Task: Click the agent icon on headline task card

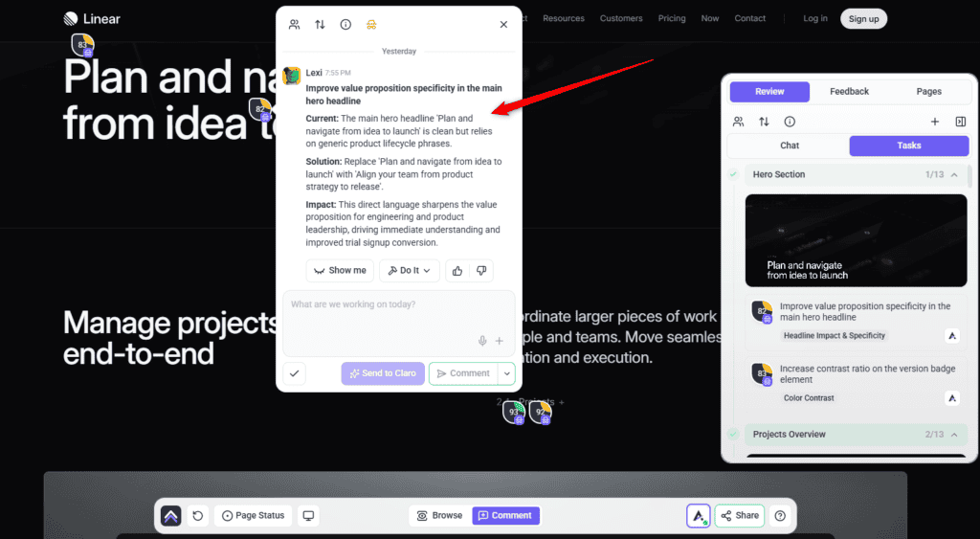Action: [952, 336]
